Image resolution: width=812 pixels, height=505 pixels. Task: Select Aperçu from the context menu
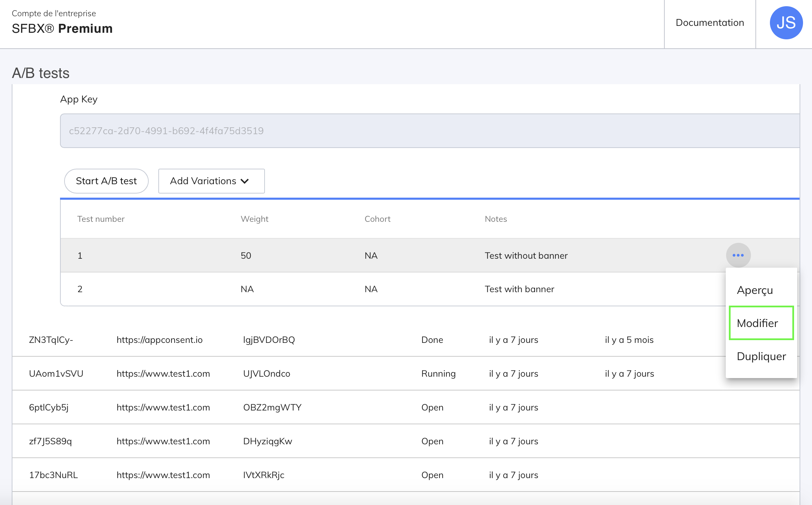coord(755,290)
